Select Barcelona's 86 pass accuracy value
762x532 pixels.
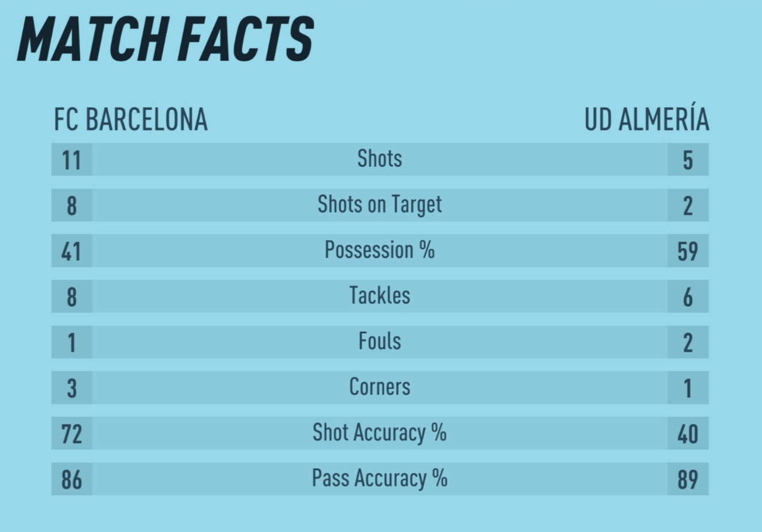[x=71, y=480]
